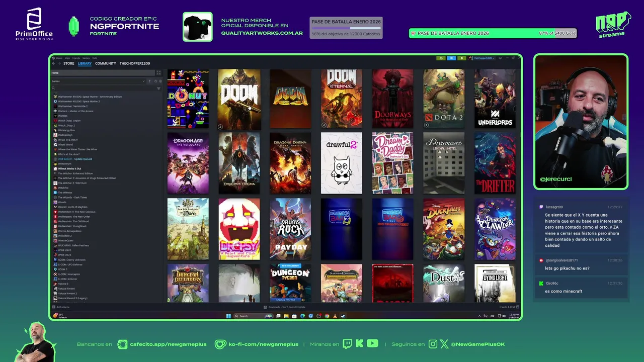644x362 pixels.
Task: Go forward with the Steam forward arrow
Action: pyautogui.click(x=59, y=63)
